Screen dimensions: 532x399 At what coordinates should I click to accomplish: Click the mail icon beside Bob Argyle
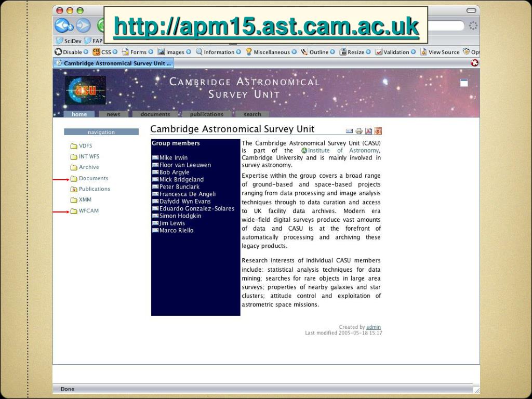click(x=155, y=172)
